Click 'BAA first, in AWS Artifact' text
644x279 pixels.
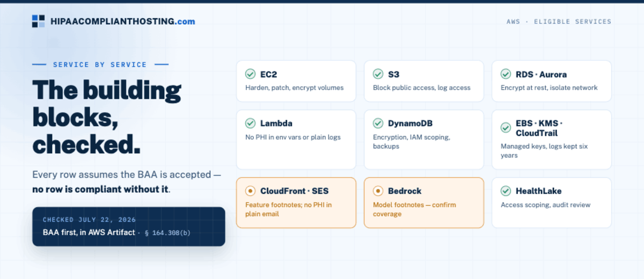(89, 233)
